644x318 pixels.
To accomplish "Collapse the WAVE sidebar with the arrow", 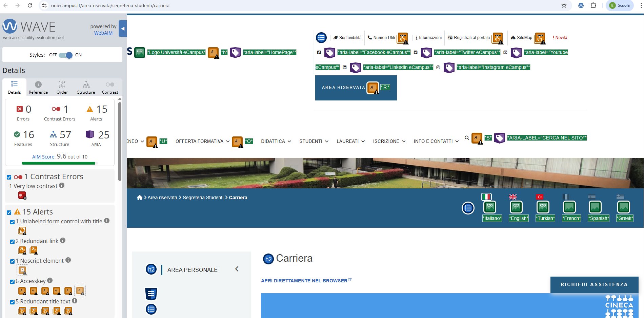I will pyautogui.click(x=123, y=29).
